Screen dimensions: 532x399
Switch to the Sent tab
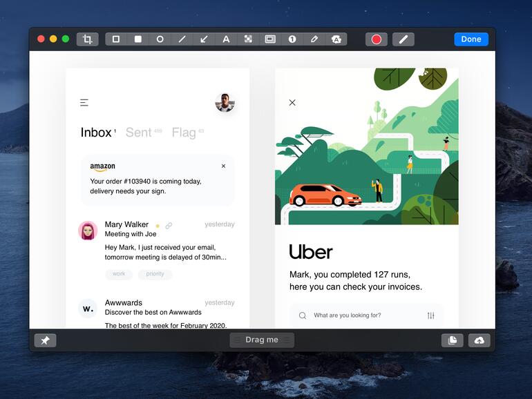[138, 133]
